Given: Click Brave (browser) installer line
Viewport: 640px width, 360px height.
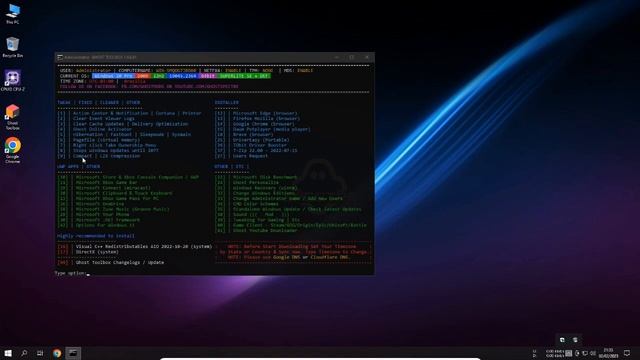Looking at the screenshot, I should pos(244,134).
